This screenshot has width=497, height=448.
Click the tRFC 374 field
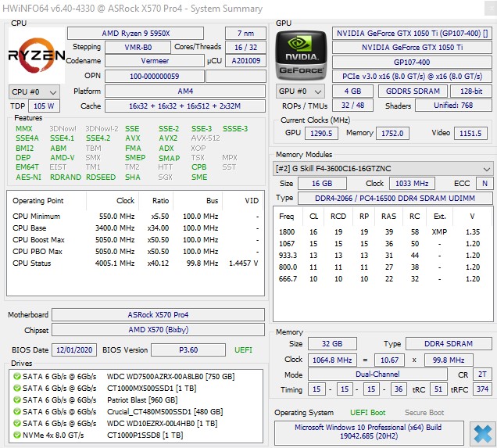(x=482, y=389)
